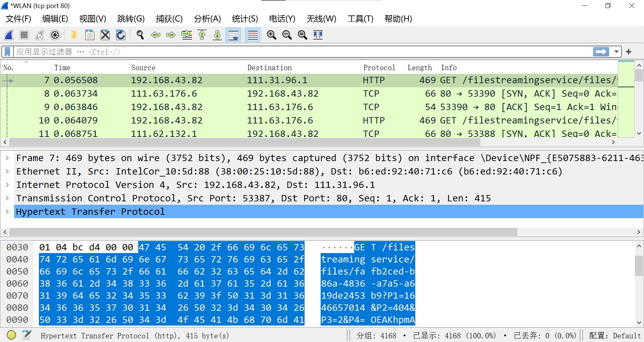Open a capture file with the folder icon
644x342 pixels.
74,35
